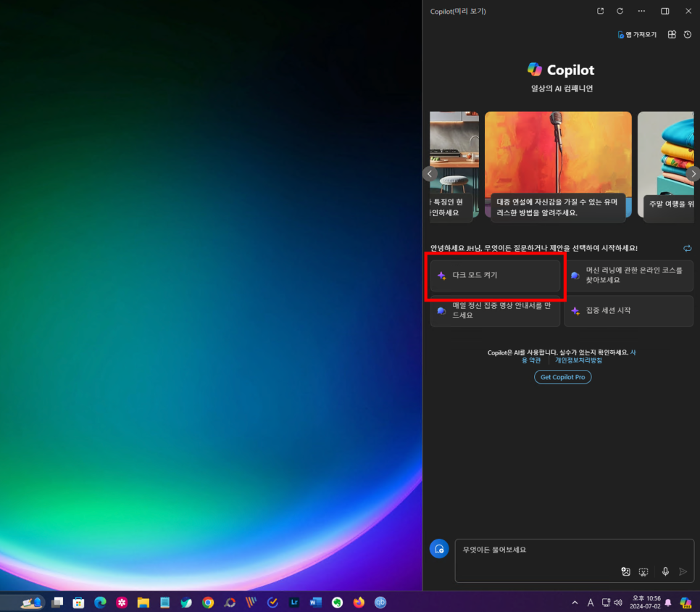700x612 pixels.
Task: Open the pink flower app on taskbar
Action: (122, 603)
